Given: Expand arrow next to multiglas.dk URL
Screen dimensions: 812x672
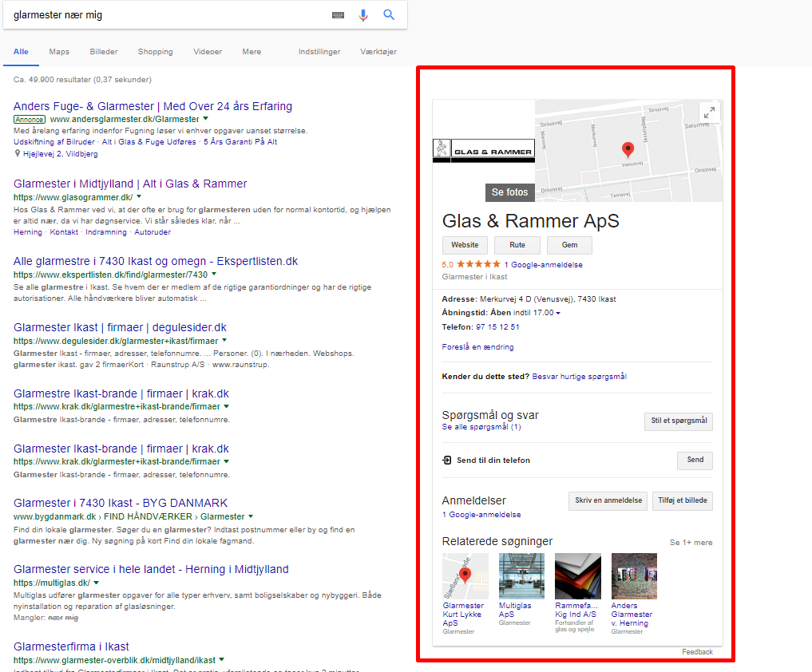Looking at the screenshot, I should click(x=97, y=583).
